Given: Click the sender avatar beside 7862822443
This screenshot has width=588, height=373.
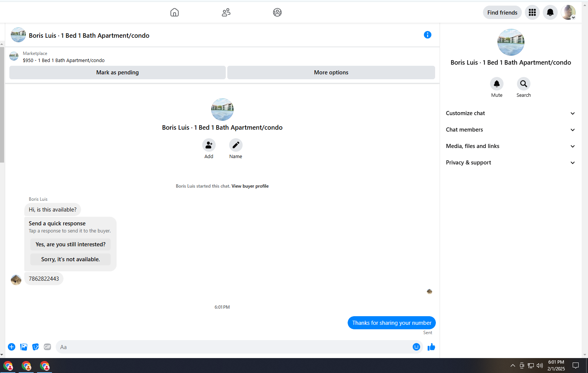Looking at the screenshot, I should point(16,280).
